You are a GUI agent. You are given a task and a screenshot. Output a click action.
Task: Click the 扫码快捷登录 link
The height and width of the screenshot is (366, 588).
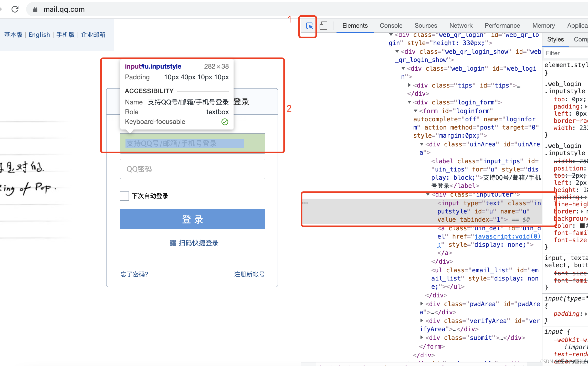198,243
